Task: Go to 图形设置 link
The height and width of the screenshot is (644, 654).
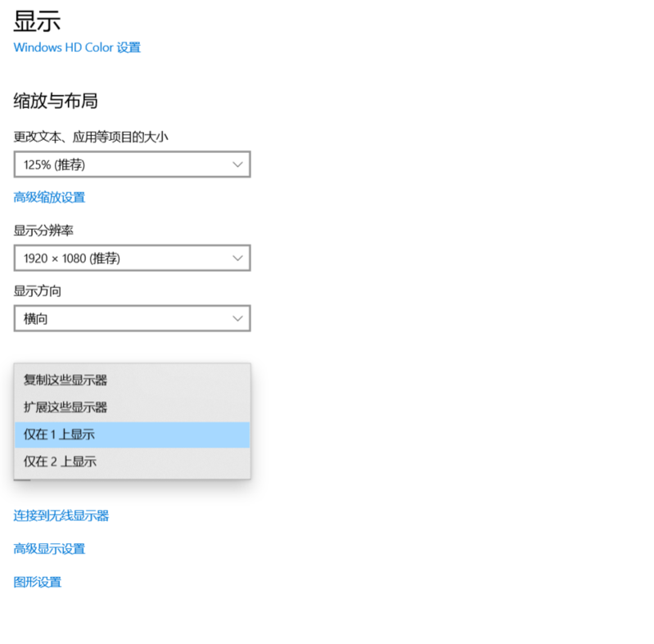Action: coord(38,582)
